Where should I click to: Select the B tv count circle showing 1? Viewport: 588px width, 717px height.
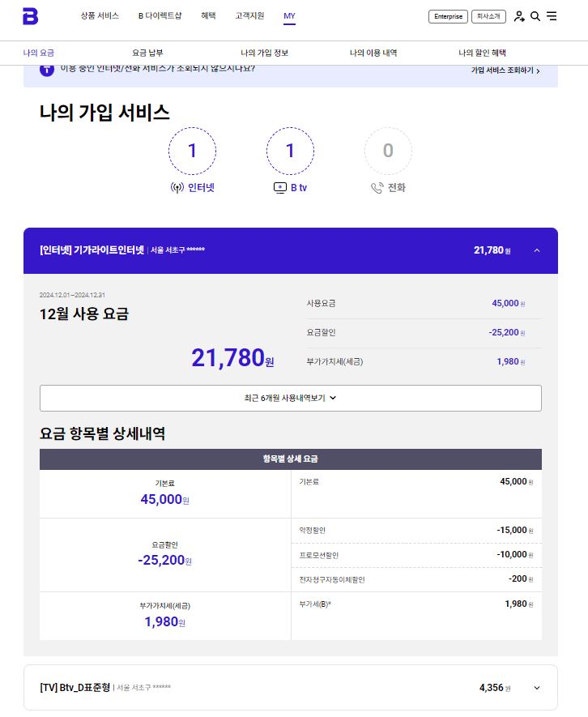point(290,151)
